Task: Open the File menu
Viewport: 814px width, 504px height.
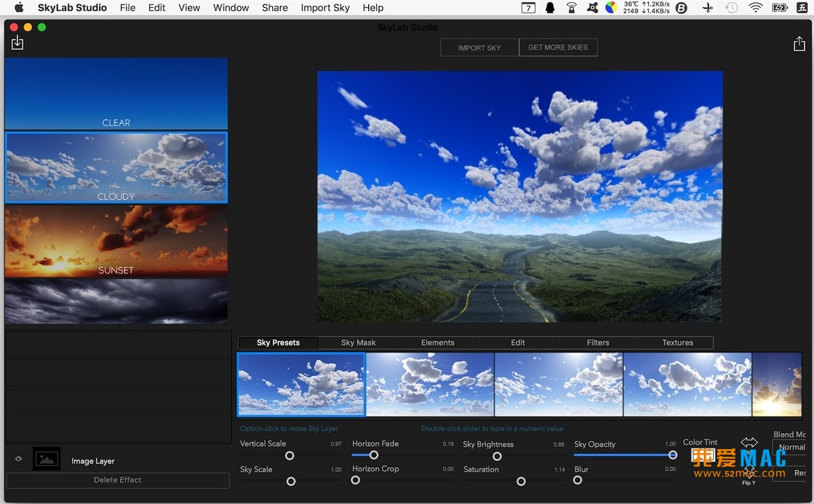Action: (x=127, y=7)
